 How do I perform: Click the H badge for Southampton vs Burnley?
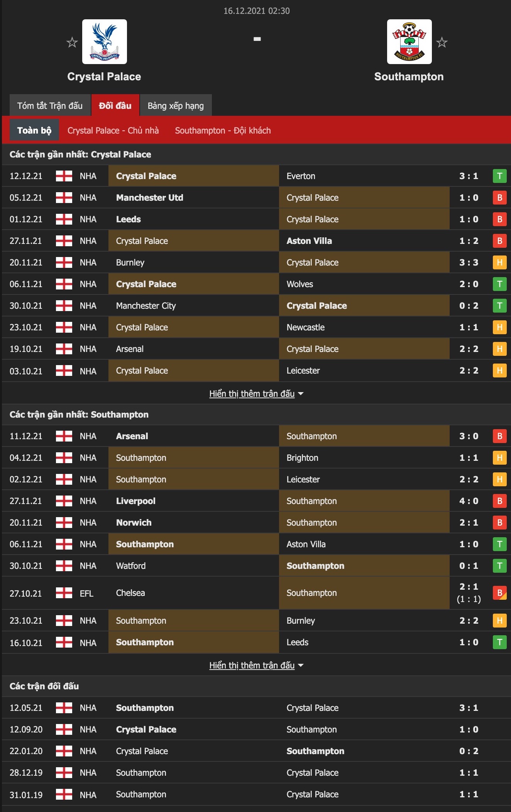[500, 621]
